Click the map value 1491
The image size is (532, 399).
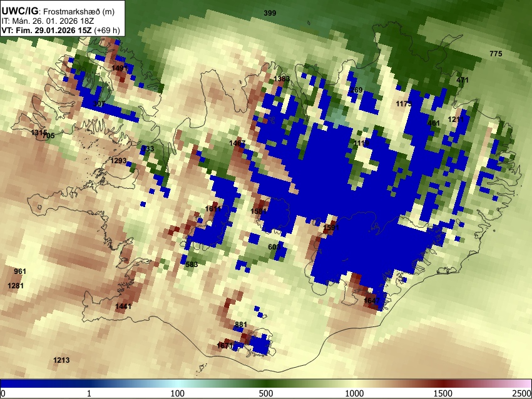click(120, 68)
